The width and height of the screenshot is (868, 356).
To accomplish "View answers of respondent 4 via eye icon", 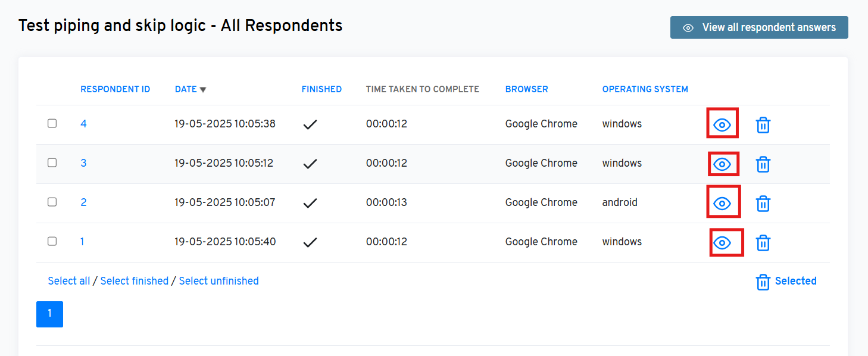I will (x=722, y=124).
